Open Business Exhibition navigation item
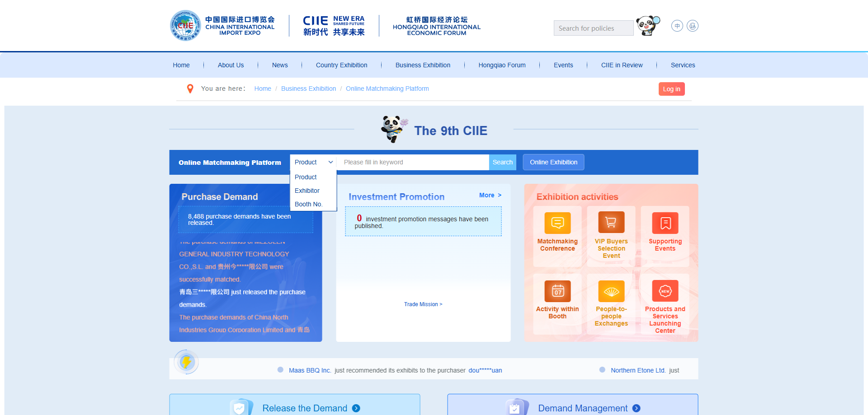This screenshot has height=415, width=868. (423, 65)
